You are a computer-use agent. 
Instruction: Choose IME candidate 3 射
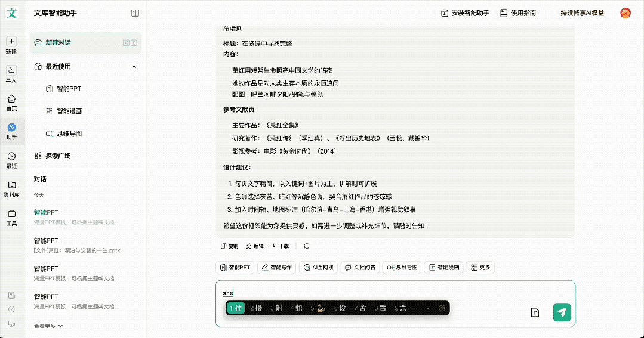(x=276, y=308)
